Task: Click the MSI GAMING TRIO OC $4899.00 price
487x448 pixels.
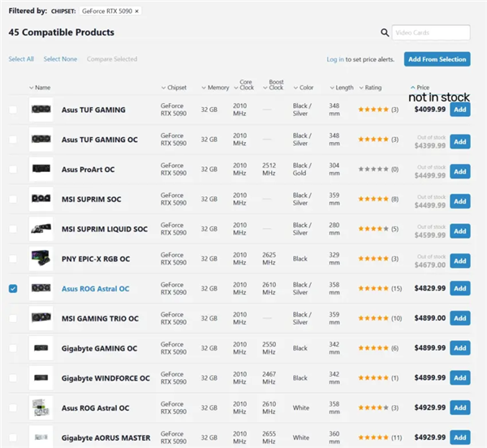Action: (x=430, y=318)
